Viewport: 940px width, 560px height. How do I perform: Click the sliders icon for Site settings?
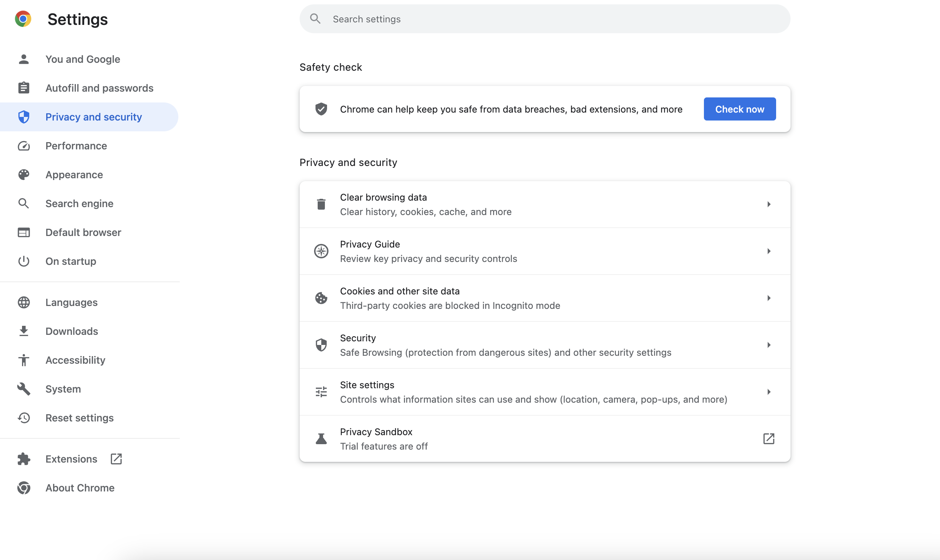(x=321, y=391)
